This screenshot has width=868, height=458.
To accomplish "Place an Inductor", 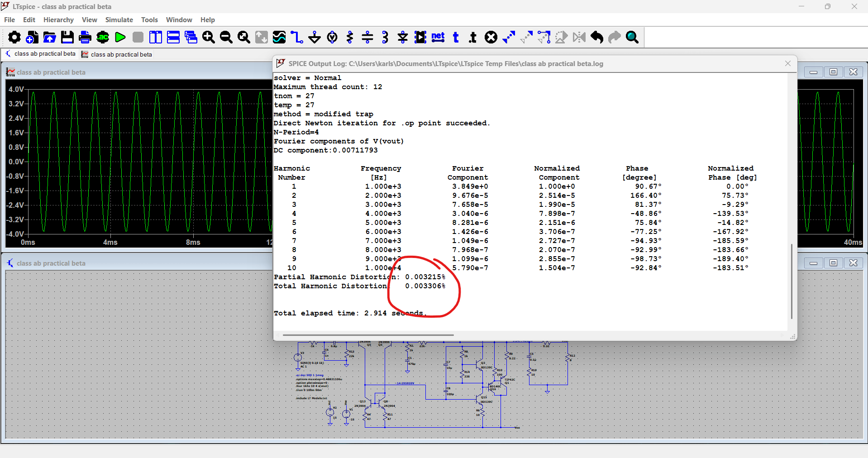I will [385, 37].
